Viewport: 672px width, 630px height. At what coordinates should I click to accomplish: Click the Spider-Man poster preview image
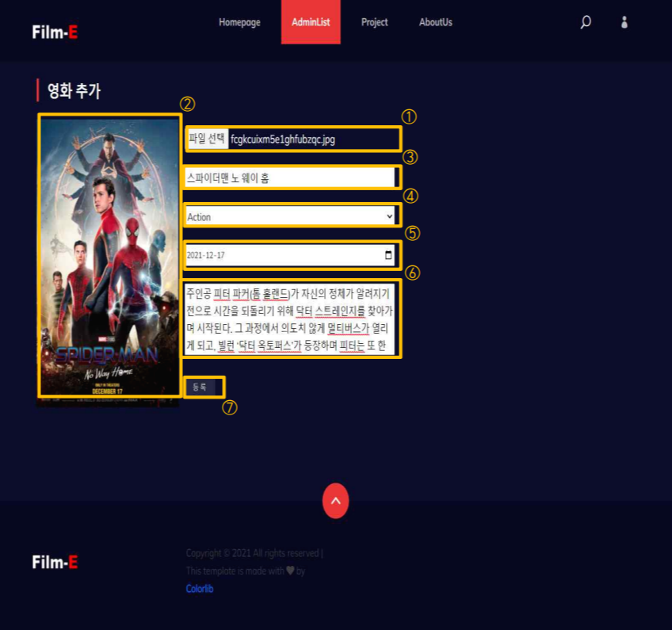point(109,262)
